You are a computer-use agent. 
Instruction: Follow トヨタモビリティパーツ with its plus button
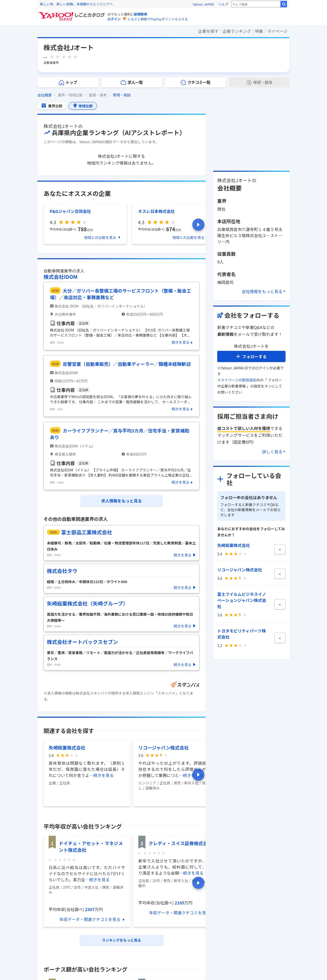point(280,638)
